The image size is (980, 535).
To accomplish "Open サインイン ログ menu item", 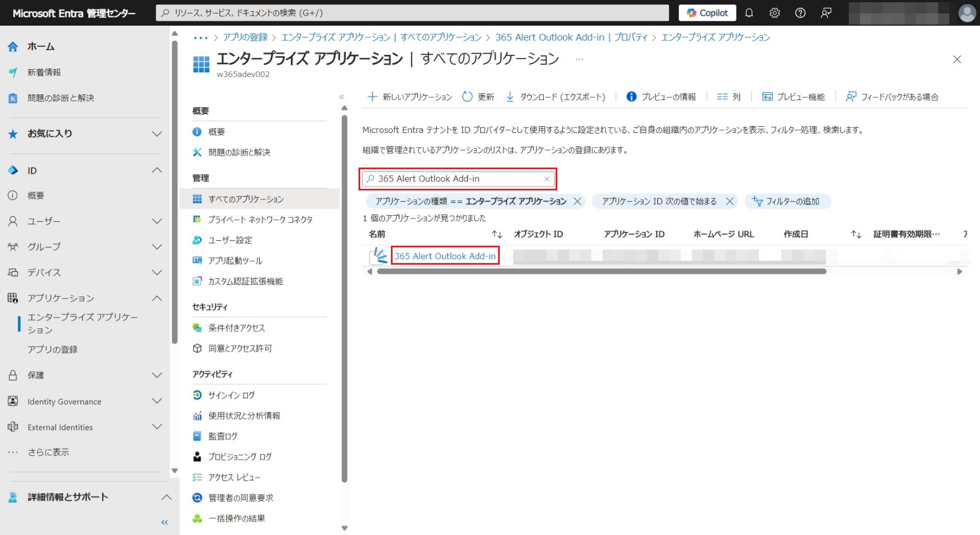I will 231,395.
